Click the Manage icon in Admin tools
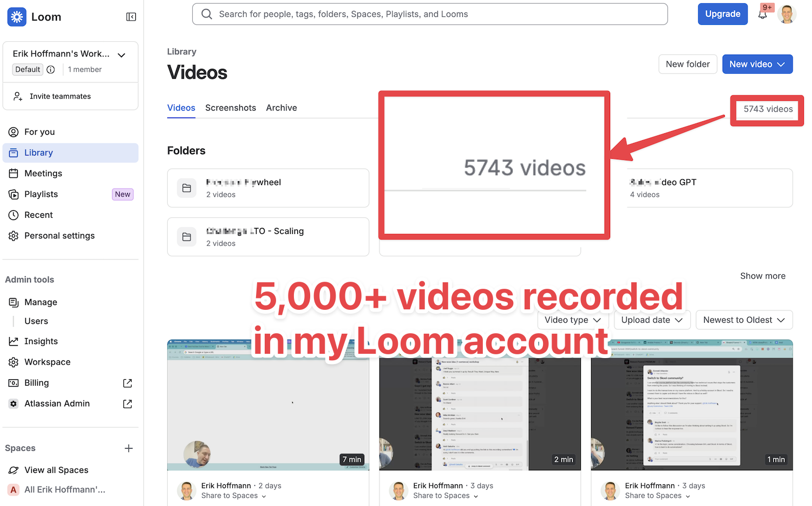Viewport: 812px width, 506px height. point(14,302)
